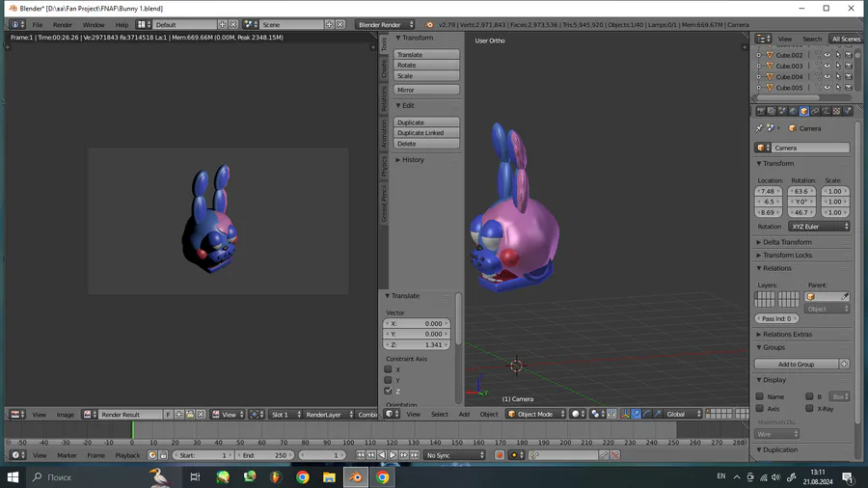Screen dimensions: 868x488
Task: Uncheck the Z constraint axis checkbox
Action: coord(388,391)
